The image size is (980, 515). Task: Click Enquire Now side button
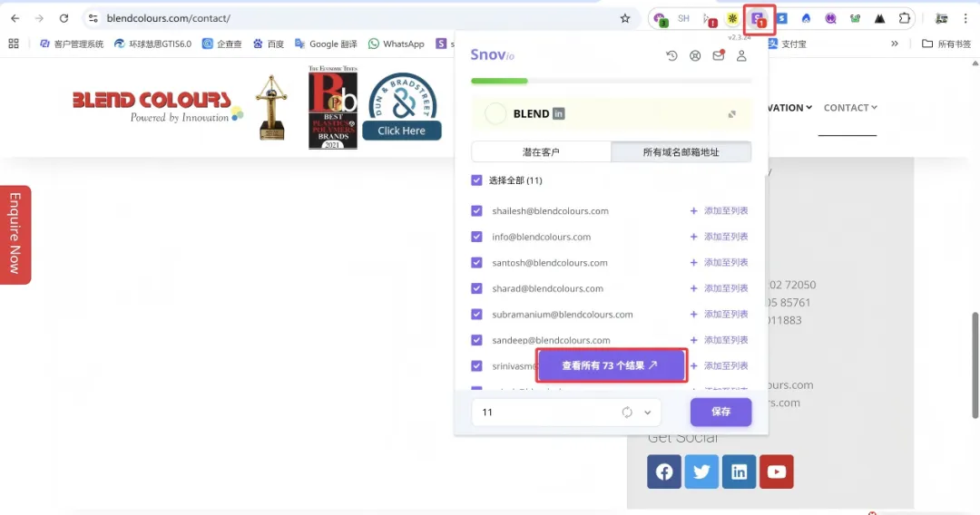click(15, 235)
